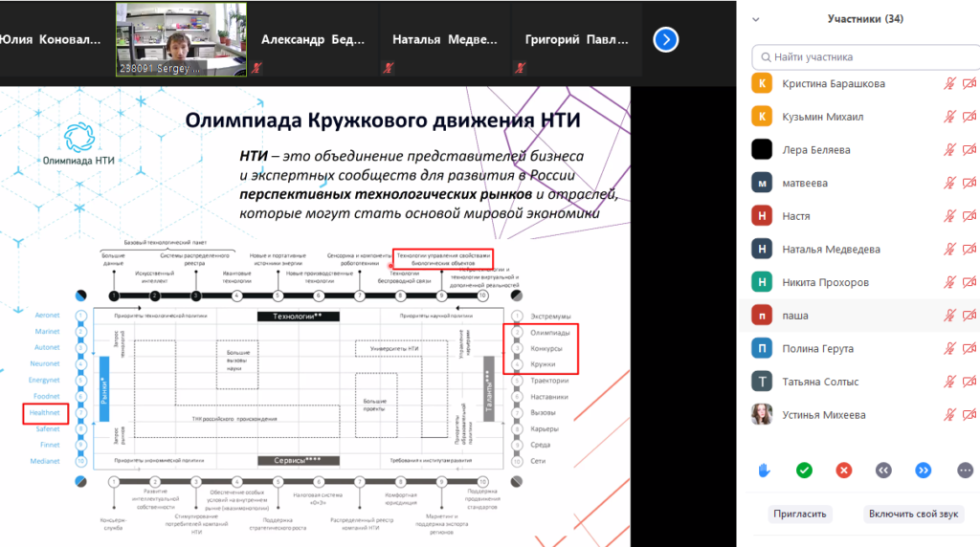Select the Александр Бед... video tile
980x547 pixels.
(313, 39)
